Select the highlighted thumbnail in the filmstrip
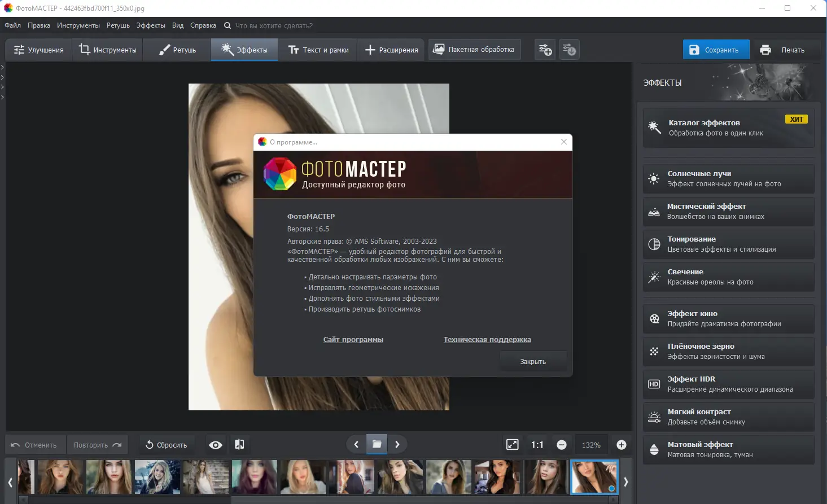Image resolution: width=827 pixels, height=504 pixels. [x=594, y=477]
